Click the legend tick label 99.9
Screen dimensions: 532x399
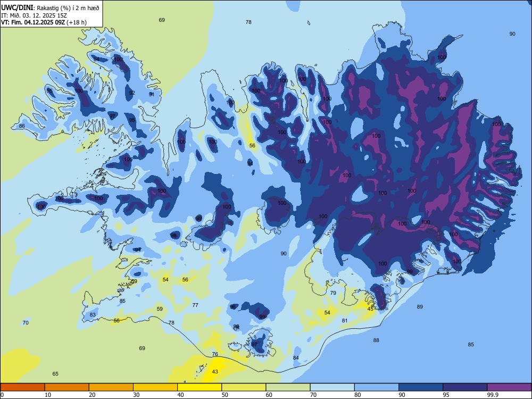(x=493, y=395)
